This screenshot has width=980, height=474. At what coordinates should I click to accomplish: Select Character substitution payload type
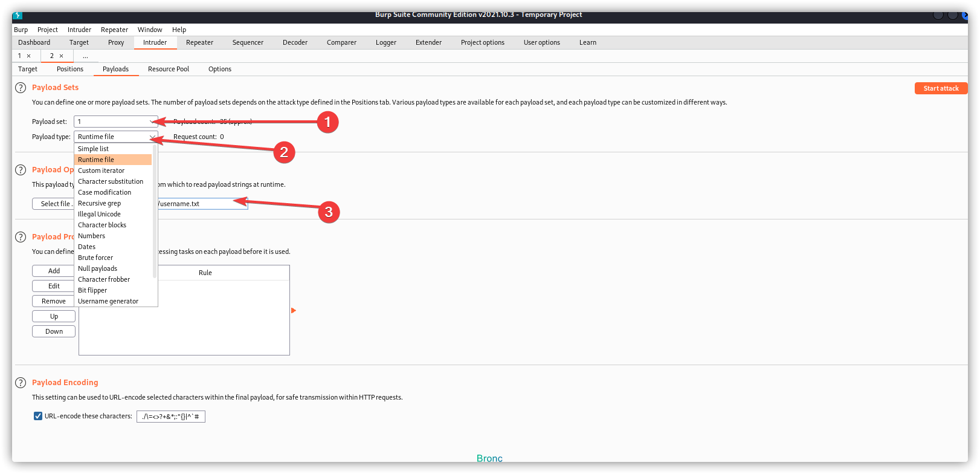click(x=113, y=181)
